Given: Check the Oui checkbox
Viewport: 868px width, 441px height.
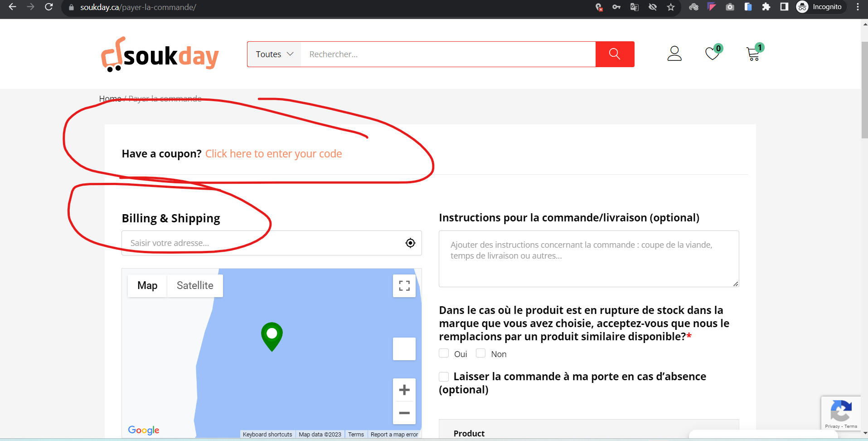Looking at the screenshot, I should (x=444, y=353).
